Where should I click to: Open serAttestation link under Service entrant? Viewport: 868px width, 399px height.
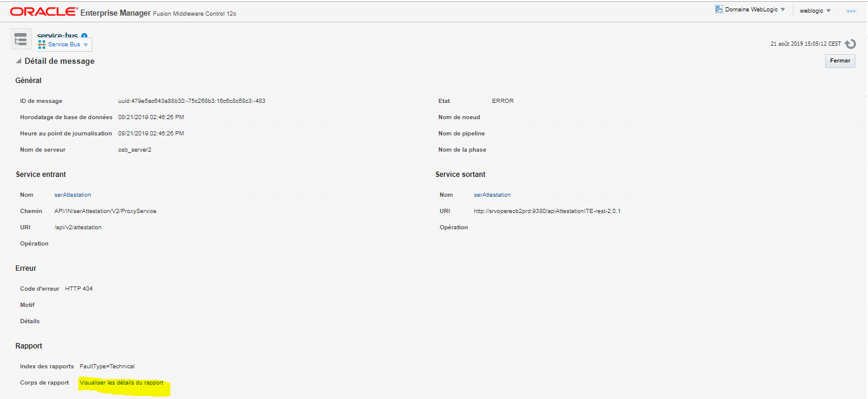tap(72, 195)
